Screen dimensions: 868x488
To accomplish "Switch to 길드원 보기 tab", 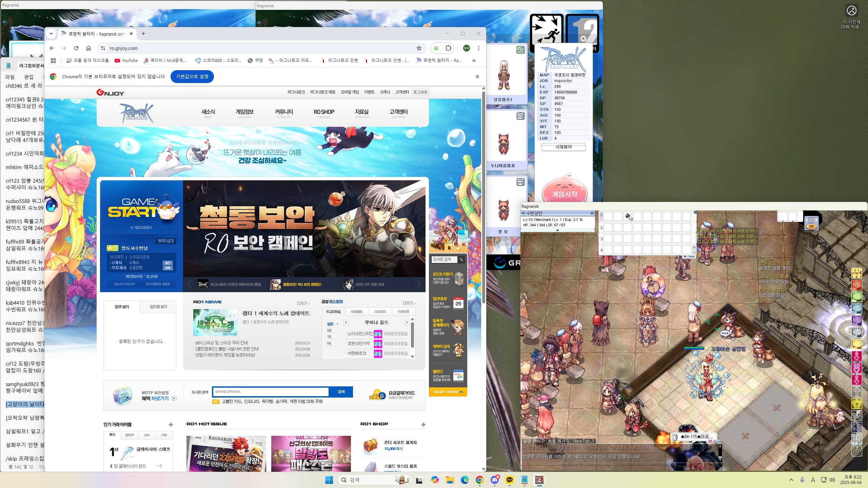I will tap(158, 307).
